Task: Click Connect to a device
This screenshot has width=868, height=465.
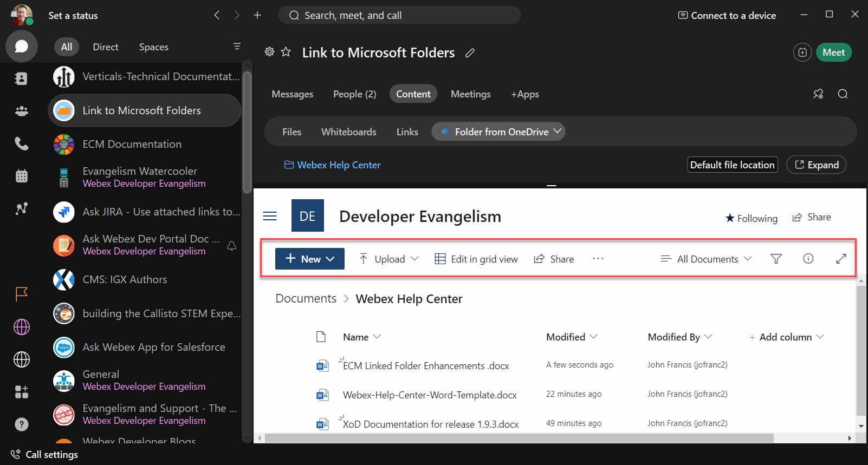Action: point(727,15)
